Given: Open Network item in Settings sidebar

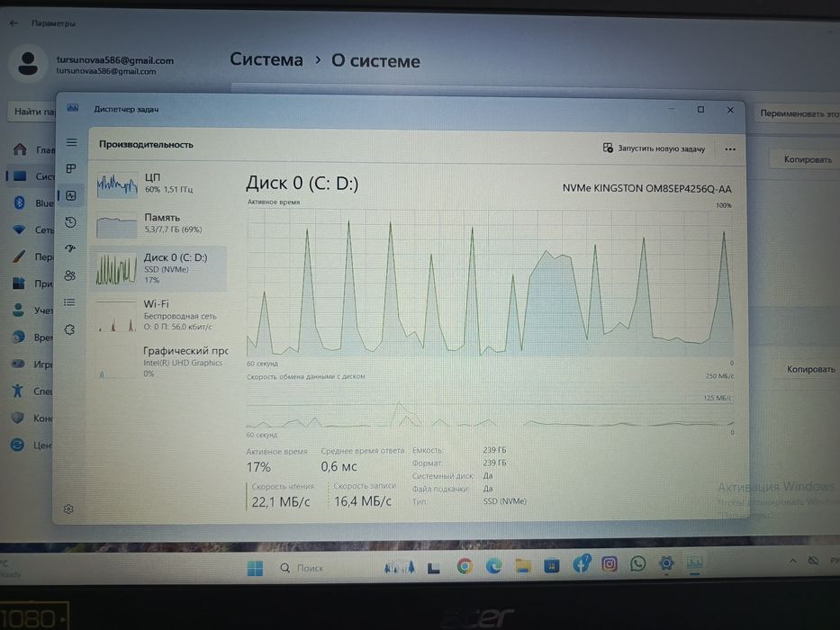Looking at the screenshot, I should pos(33,229).
